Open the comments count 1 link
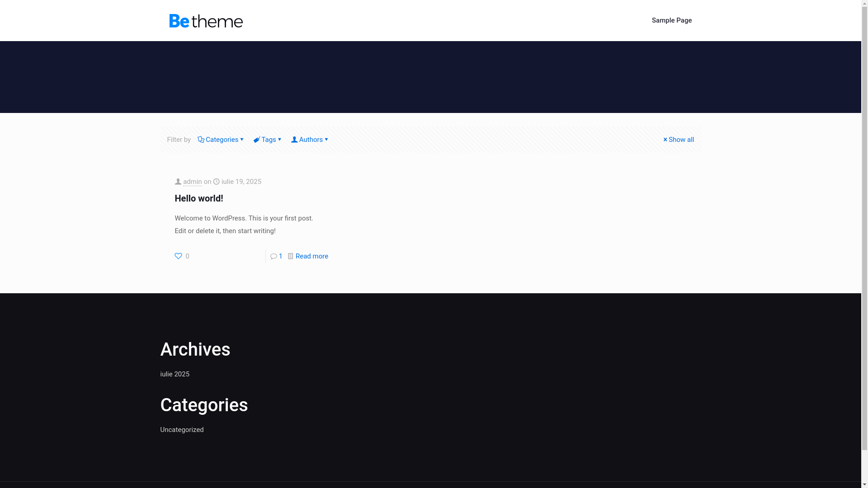This screenshot has width=868, height=488. click(x=280, y=256)
